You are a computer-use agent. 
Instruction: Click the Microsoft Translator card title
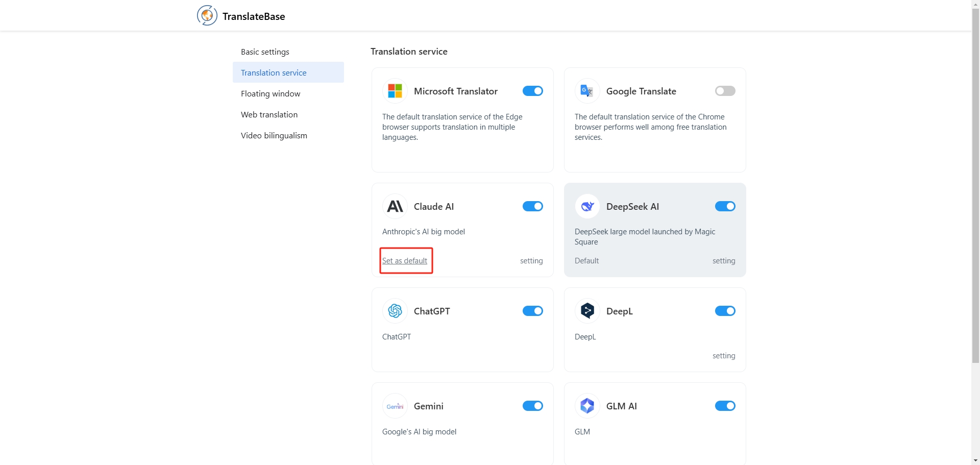click(456, 91)
